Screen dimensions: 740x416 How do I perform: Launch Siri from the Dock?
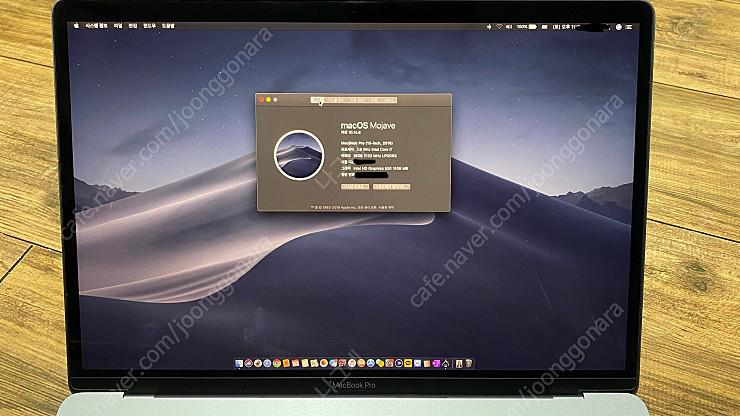[249, 362]
